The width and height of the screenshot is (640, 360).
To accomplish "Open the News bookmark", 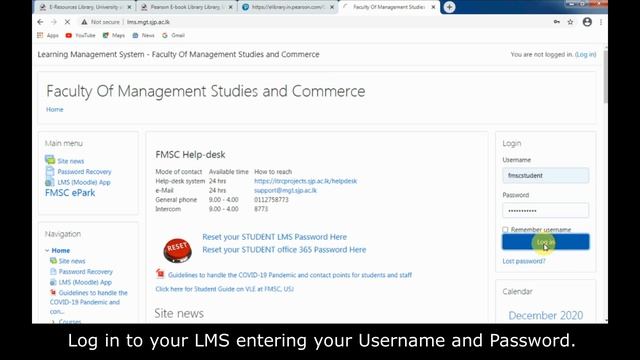I will (x=144, y=36).
